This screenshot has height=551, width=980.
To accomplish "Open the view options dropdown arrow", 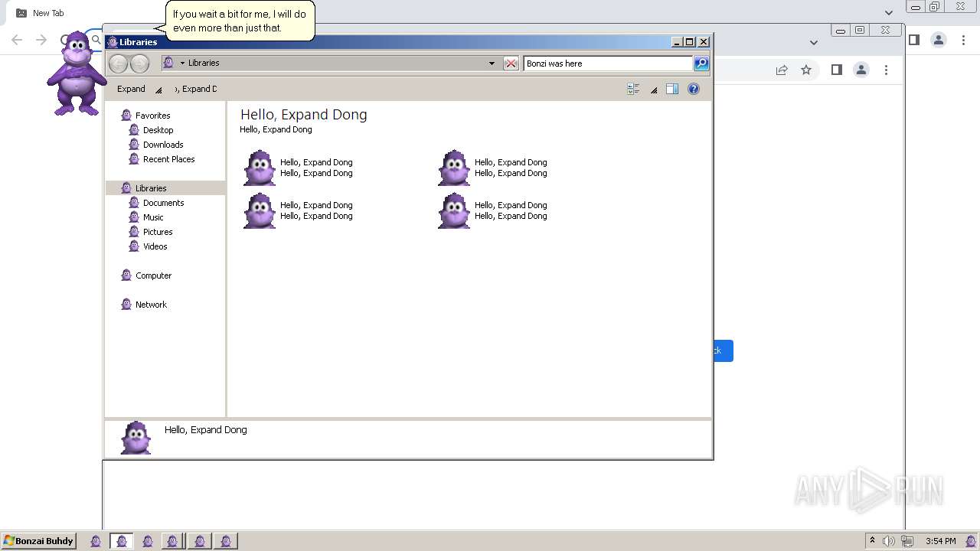I will coord(654,90).
